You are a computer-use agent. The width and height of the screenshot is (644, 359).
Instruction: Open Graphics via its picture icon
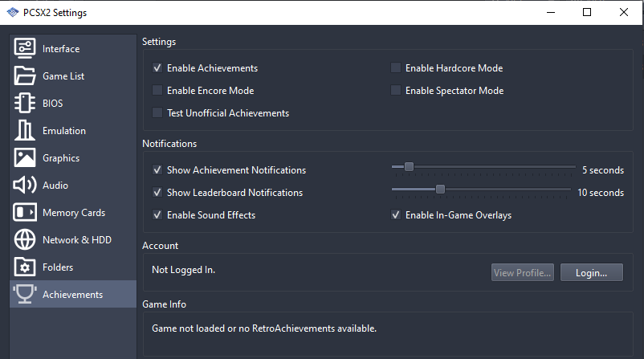tap(25, 157)
